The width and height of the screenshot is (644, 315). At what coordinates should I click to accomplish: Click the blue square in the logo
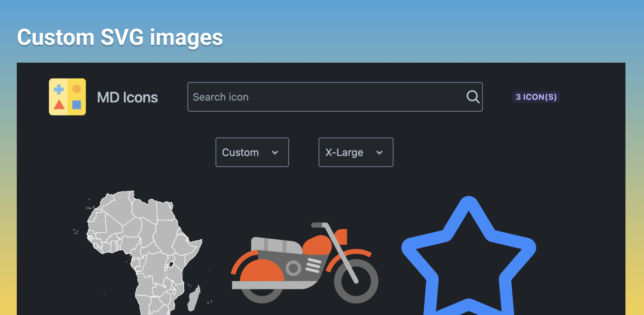[77, 105]
